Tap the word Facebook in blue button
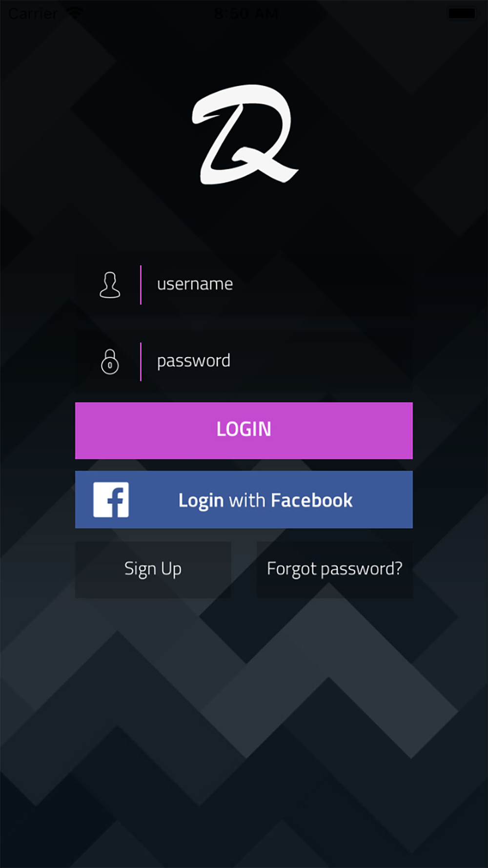Image resolution: width=488 pixels, height=868 pixels. (x=312, y=500)
